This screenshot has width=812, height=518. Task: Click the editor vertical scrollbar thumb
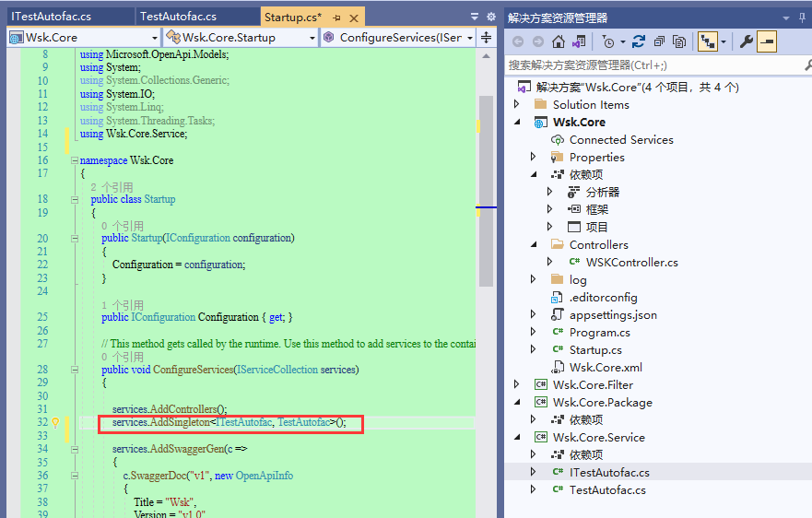486,191
